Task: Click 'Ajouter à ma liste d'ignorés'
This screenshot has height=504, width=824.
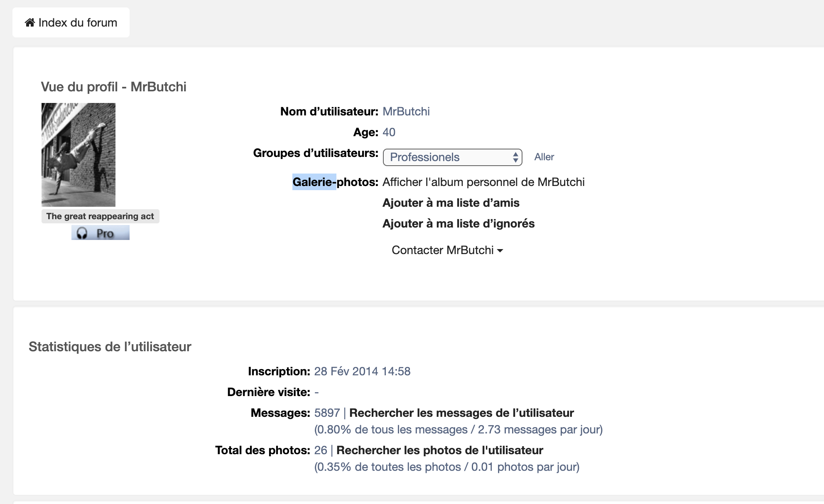Action: click(x=458, y=223)
